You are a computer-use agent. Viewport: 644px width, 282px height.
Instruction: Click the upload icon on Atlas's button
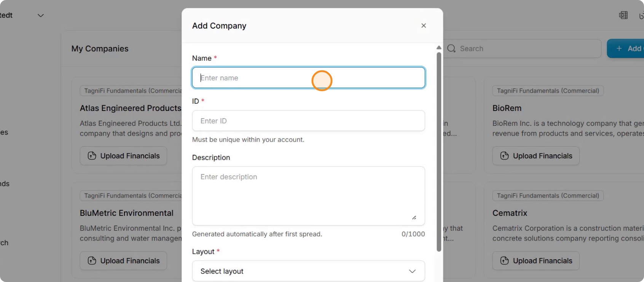pyautogui.click(x=92, y=156)
